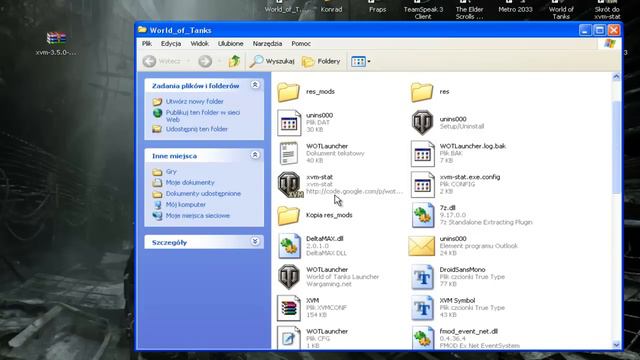Screen dimensions: 640x360
Task: Open the Narzędzia menu
Action: pos(267,43)
